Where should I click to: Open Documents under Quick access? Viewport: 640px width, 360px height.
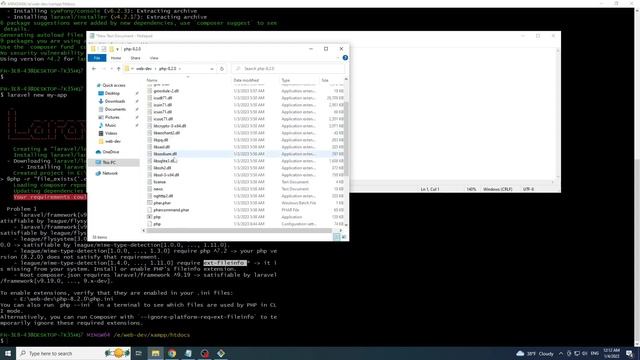tap(112, 109)
